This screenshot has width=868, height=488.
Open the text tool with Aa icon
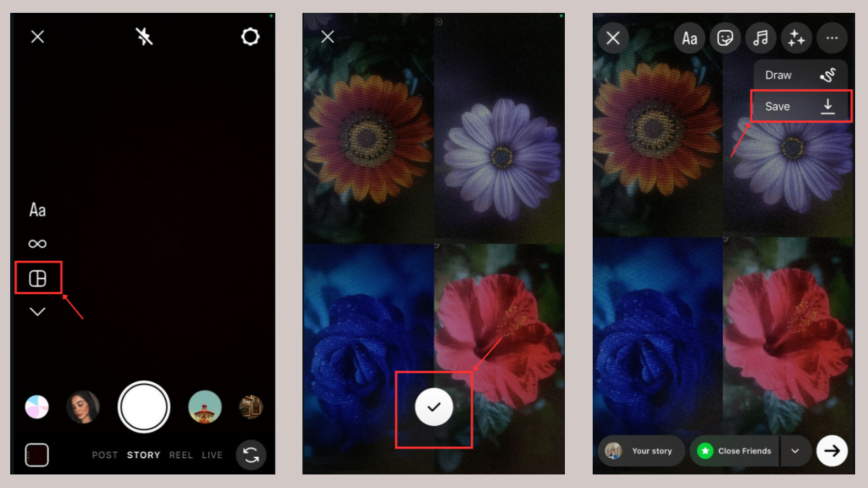pos(37,209)
